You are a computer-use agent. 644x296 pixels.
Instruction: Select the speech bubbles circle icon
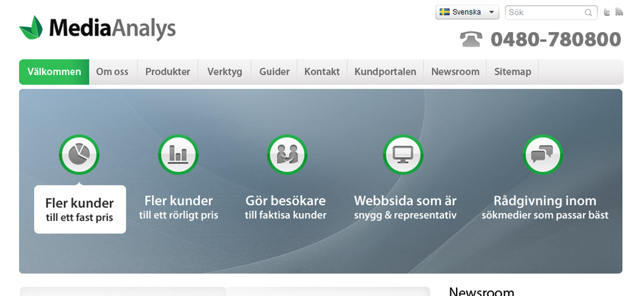point(542,155)
